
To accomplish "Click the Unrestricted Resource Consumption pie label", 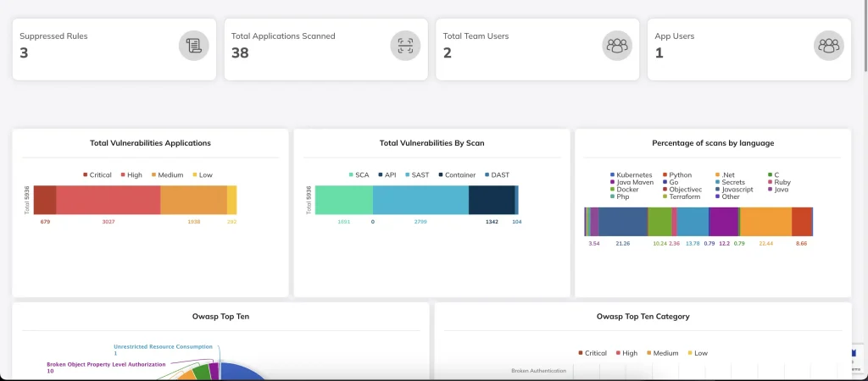I will (163, 346).
